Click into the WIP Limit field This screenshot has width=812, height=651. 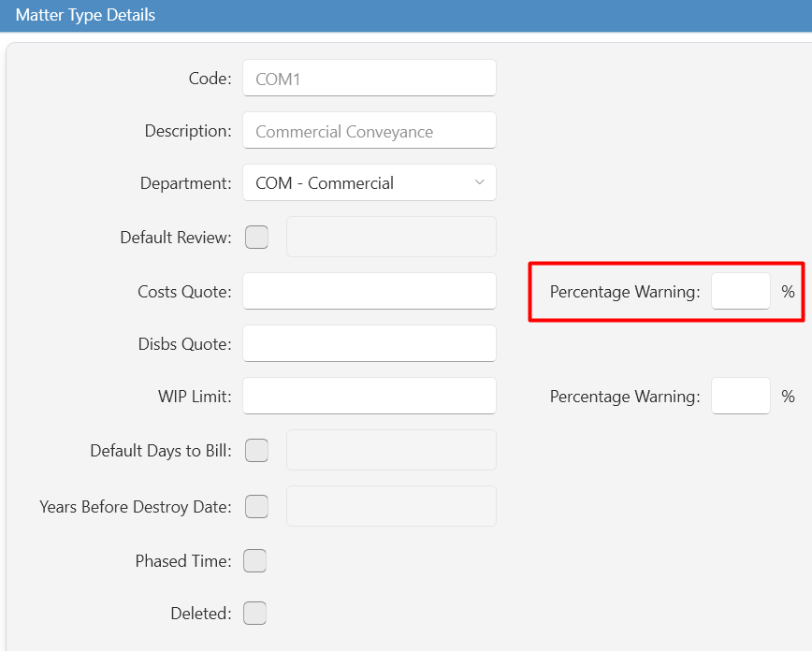[x=370, y=397]
